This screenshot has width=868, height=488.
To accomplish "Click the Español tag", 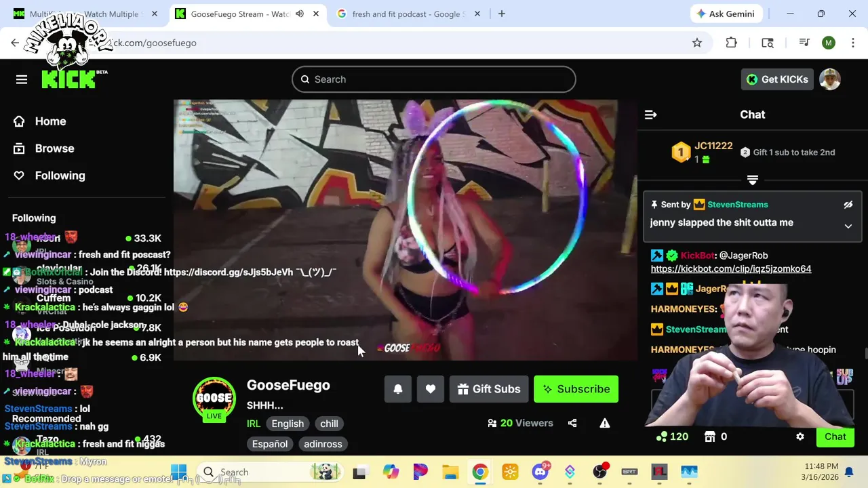I will [x=270, y=444].
